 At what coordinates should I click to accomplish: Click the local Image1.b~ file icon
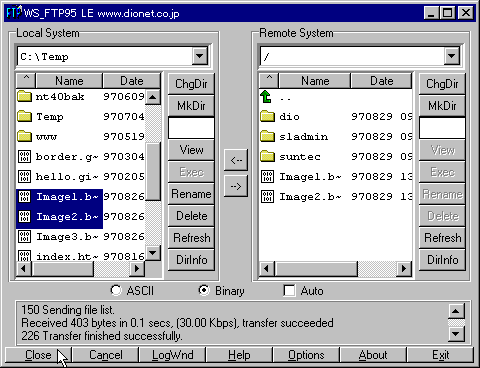[x=24, y=197]
